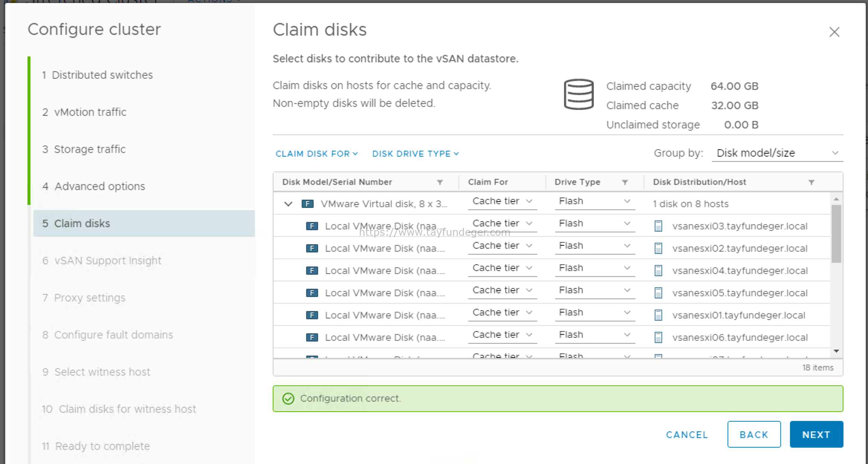This screenshot has width=868, height=464.
Task: Click scrollbar down arrow in disk table
Action: pyautogui.click(x=836, y=351)
